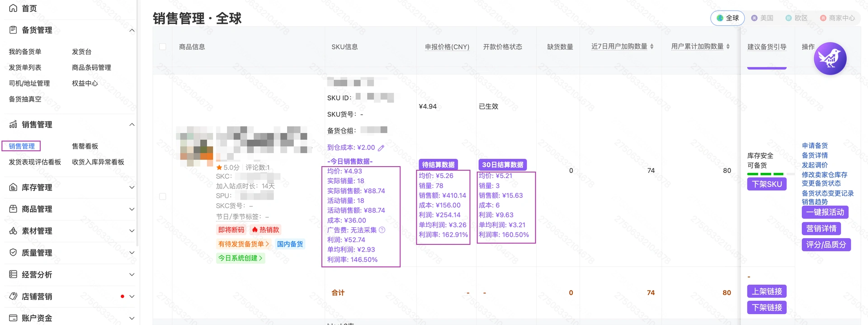
Task: Expand the 店铺营销 chevron
Action: coord(132,296)
